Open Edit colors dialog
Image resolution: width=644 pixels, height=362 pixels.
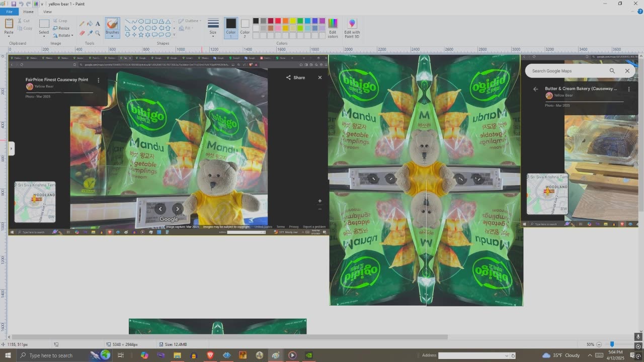(x=333, y=29)
